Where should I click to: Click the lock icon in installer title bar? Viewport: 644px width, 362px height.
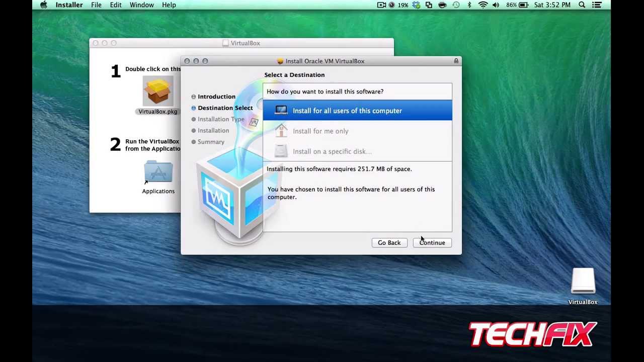[x=456, y=61]
